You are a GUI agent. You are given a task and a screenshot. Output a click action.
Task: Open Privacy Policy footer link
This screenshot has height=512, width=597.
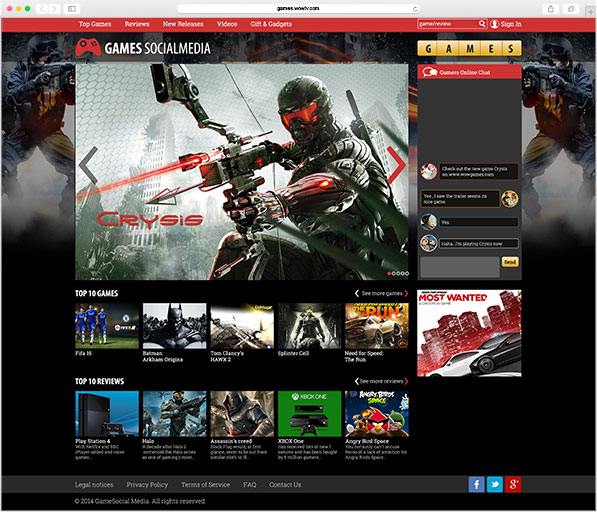coord(147,485)
